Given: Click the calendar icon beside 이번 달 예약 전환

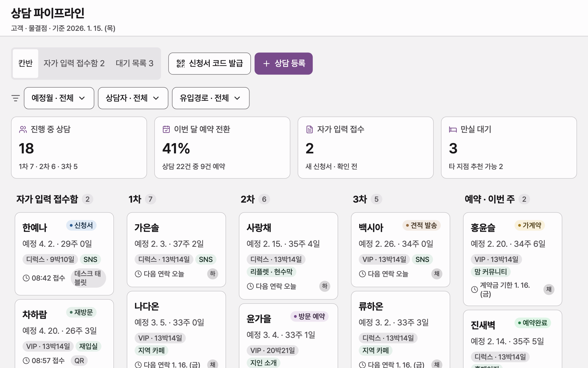Looking at the screenshot, I should (x=166, y=129).
